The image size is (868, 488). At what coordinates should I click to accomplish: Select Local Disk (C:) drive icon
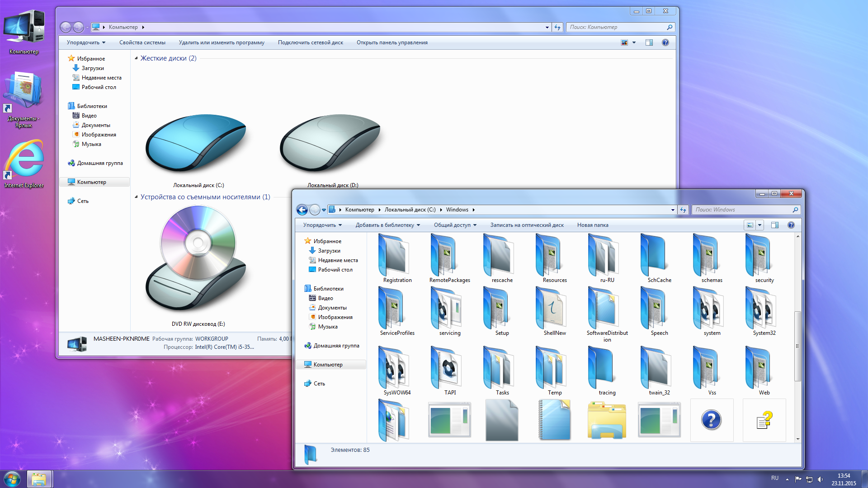(x=197, y=142)
